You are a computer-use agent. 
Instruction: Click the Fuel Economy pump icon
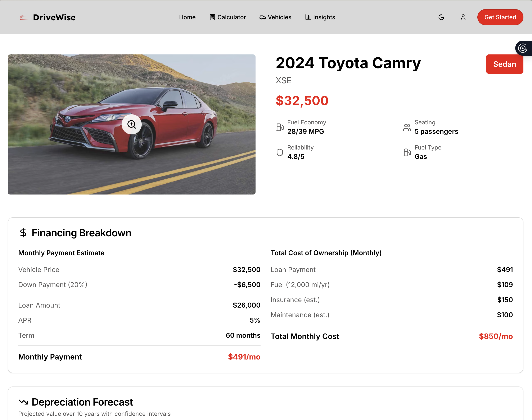coord(280,127)
